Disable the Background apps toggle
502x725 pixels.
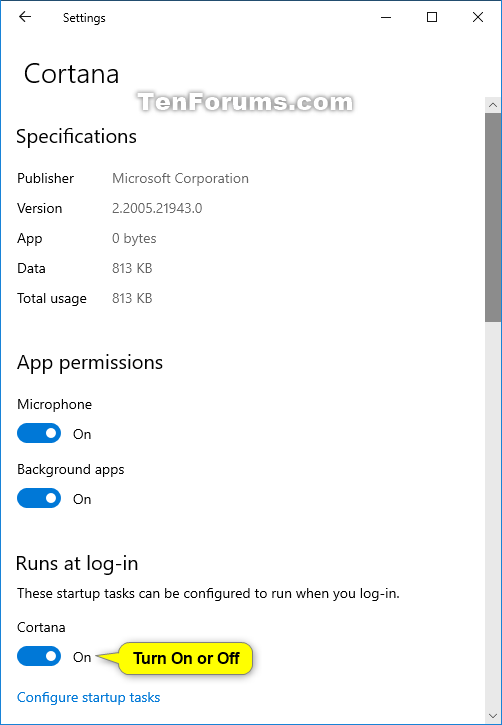39,498
